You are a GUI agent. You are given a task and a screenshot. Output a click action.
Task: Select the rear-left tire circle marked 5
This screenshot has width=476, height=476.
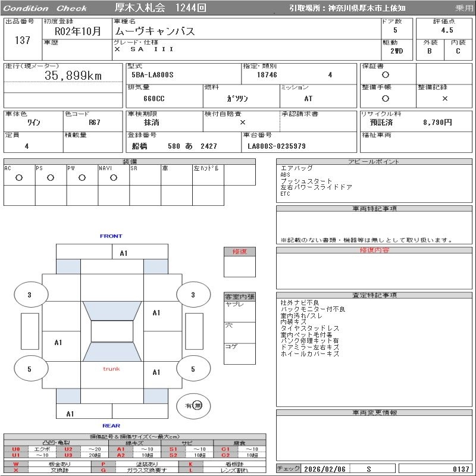tap(29, 369)
